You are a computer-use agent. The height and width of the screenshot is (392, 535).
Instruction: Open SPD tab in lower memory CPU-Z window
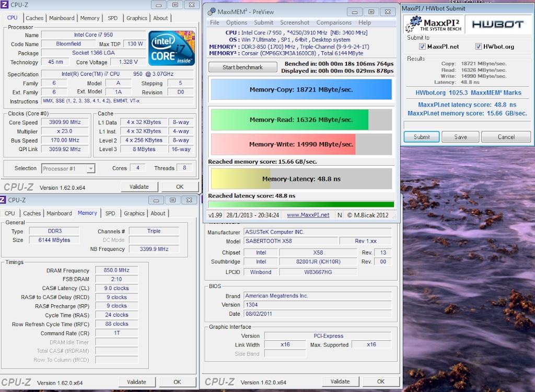pyautogui.click(x=110, y=213)
